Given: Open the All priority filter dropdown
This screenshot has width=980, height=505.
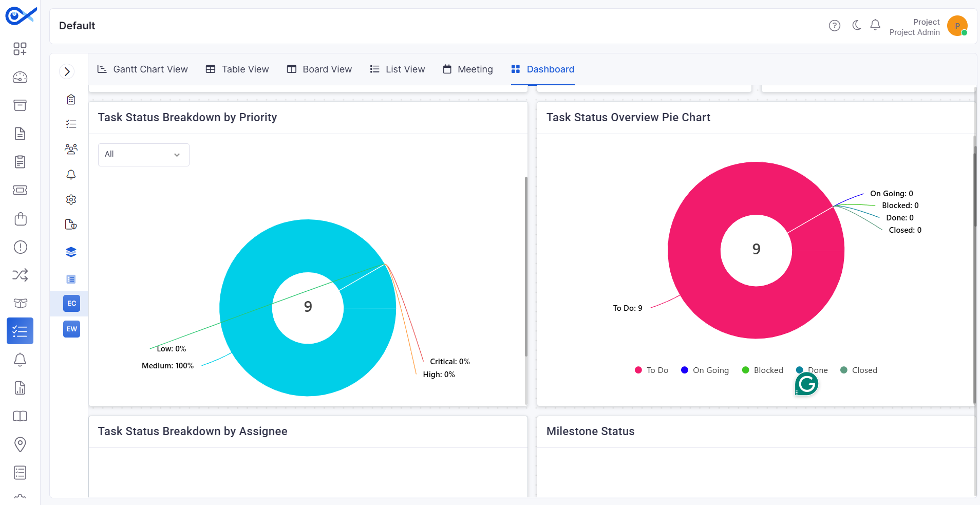Looking at the screenshot, I should [144, 155].
